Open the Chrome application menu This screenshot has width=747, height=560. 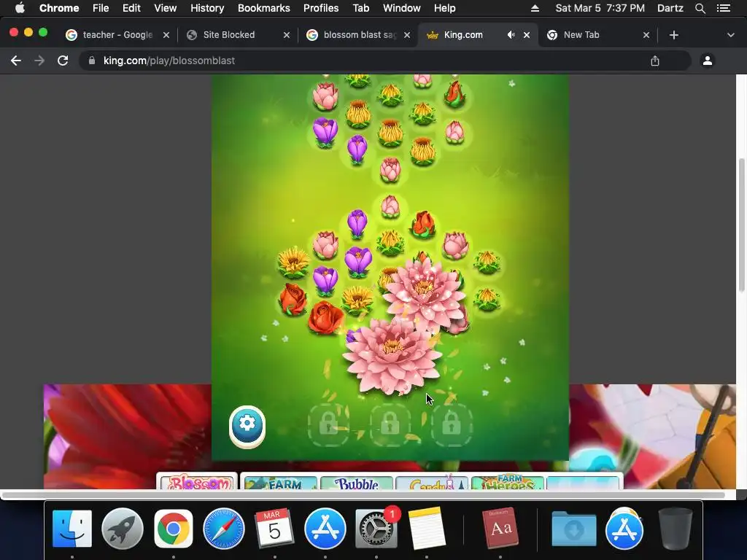pyautogui.click(x=59, y=8)
